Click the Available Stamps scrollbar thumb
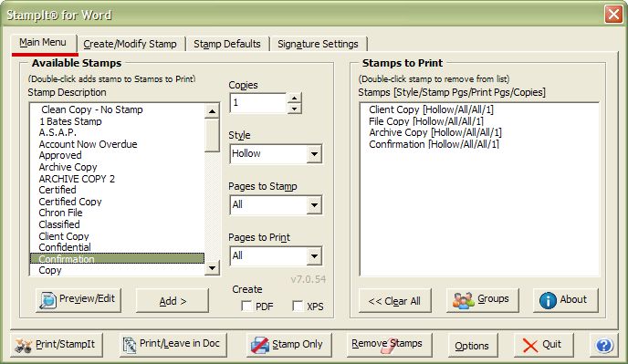 point(212,135)
